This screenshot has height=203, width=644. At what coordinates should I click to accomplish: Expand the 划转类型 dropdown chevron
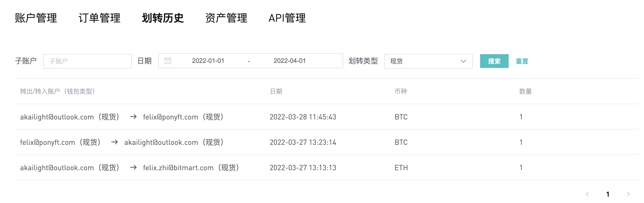[x=463, y=61]
